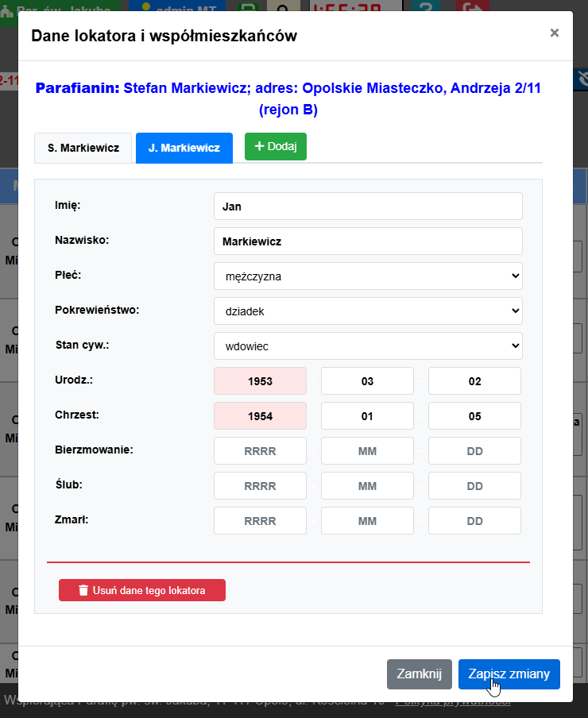Select the J. Markiewicz tab
Viewport: 588px width, 718px height.
pyautogui.click(x=184, y=148)
